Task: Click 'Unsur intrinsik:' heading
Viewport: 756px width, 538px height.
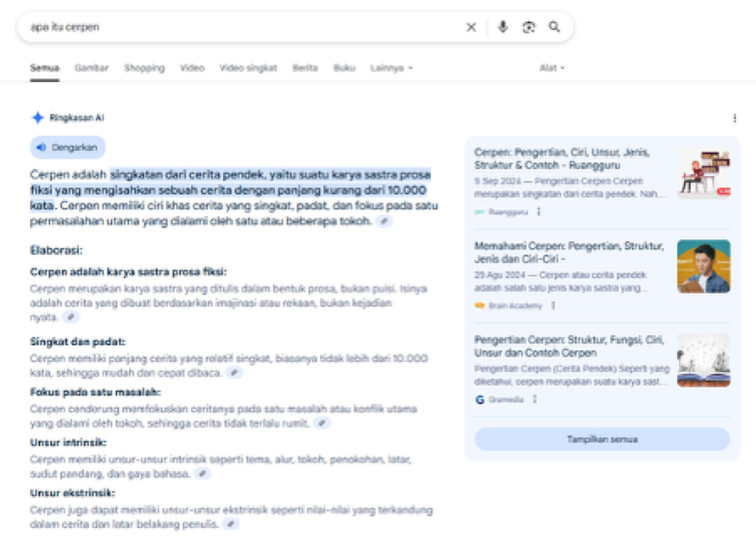Action: click(68, 442)
